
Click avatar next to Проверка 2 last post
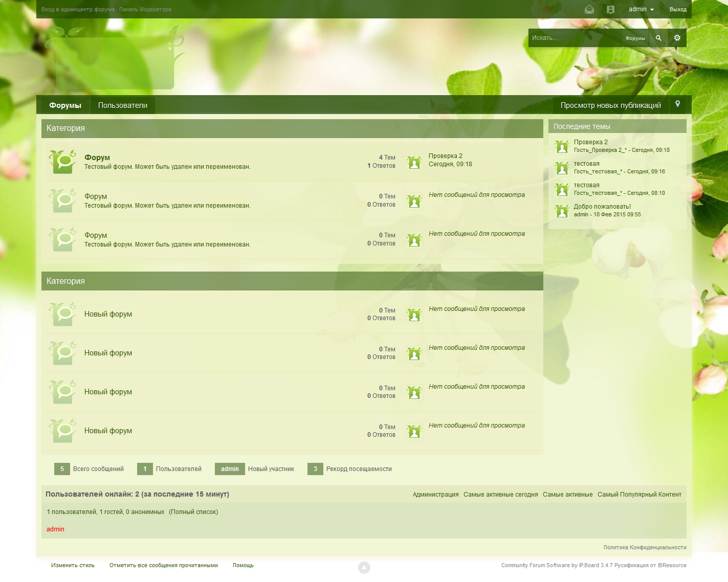(x=414, y=162)
